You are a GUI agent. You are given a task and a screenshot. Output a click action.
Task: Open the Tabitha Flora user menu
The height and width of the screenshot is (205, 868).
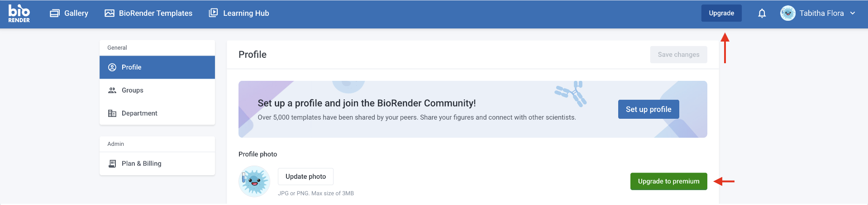[821, 13]
